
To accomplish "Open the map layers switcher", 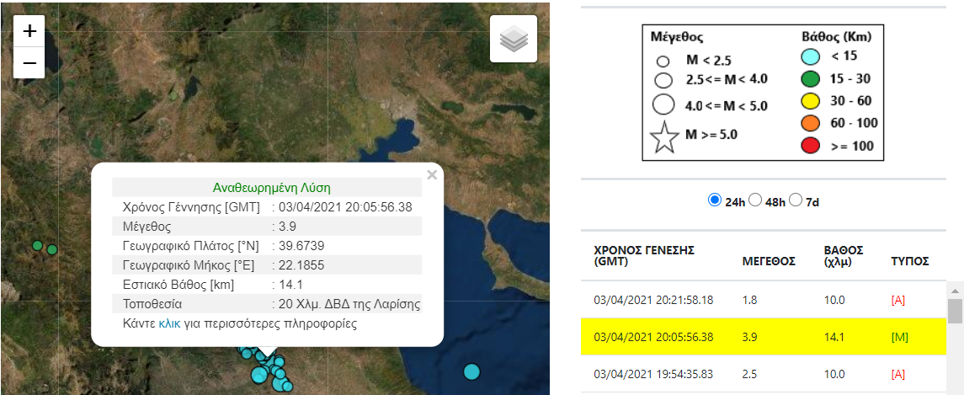I will click(x=514, y=39).
